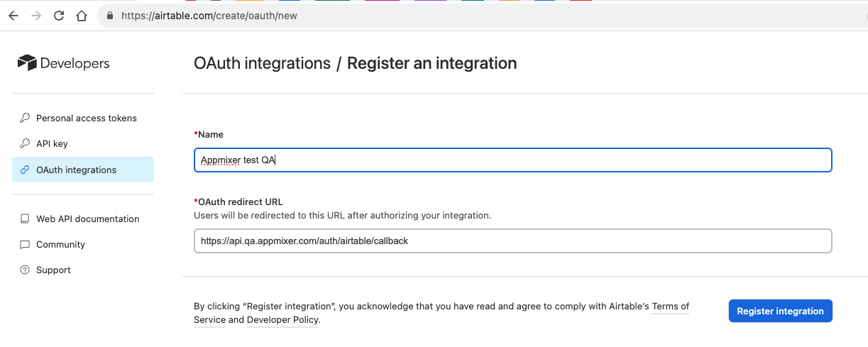Viewport: 868px width, 347px height.
Task: Open the Developer Policy link
Action: tap(282, 320)
